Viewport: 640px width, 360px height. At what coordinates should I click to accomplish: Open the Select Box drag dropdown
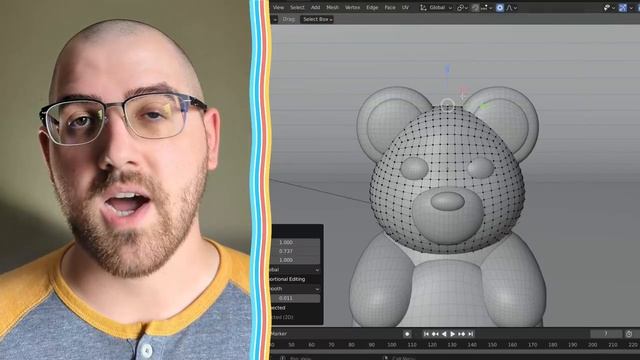click(x=317, y=19)
